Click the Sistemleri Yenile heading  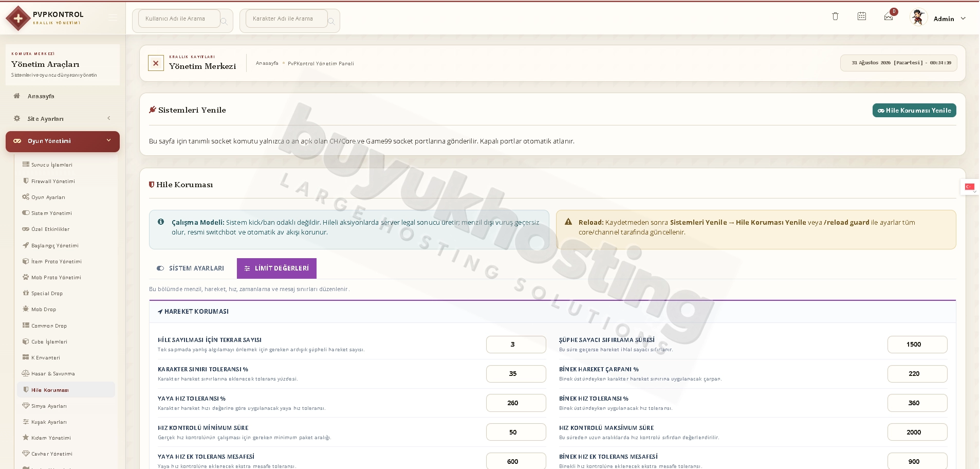(x=192, y=110)
